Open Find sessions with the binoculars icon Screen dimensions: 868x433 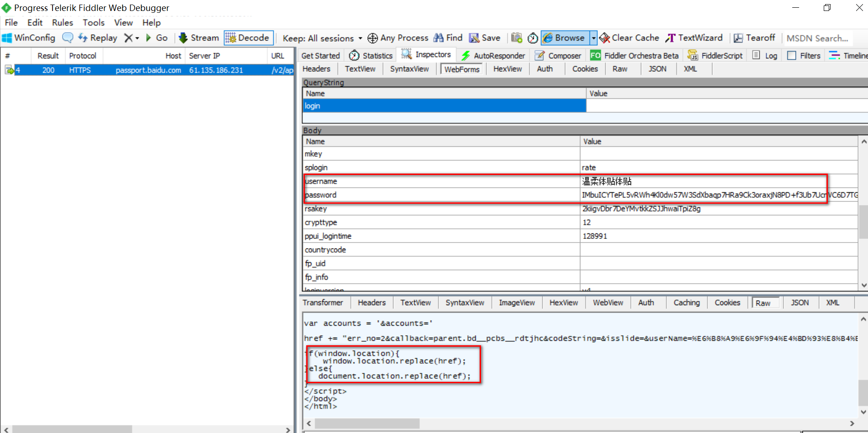pos(439,38)
